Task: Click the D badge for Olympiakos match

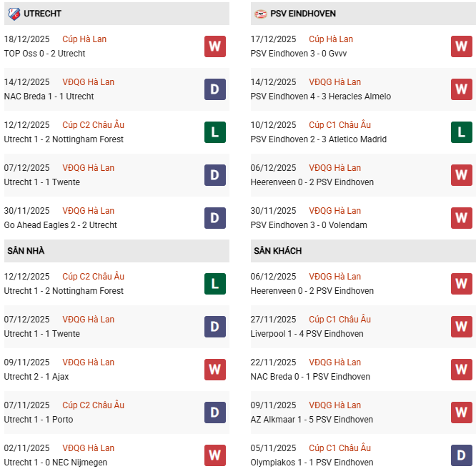Action: (x=462, y=455)
